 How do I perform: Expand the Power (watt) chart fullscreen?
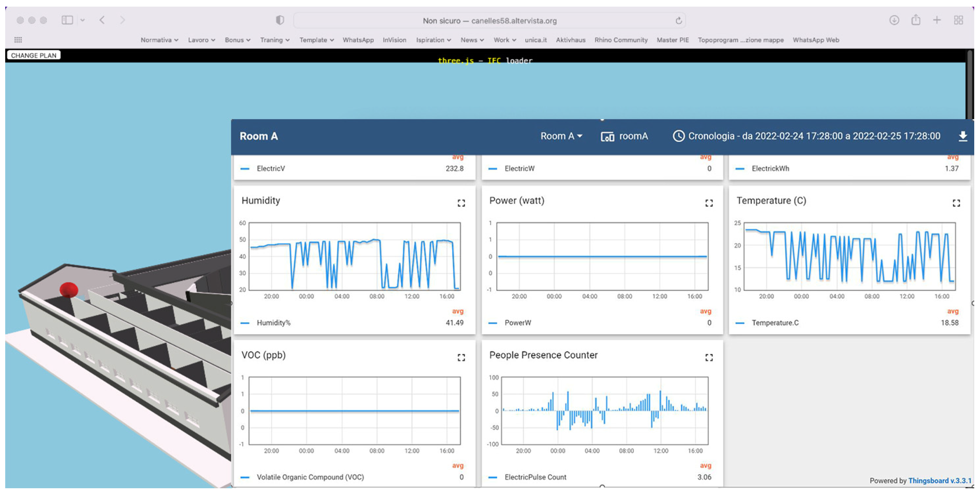click(709, 203)
